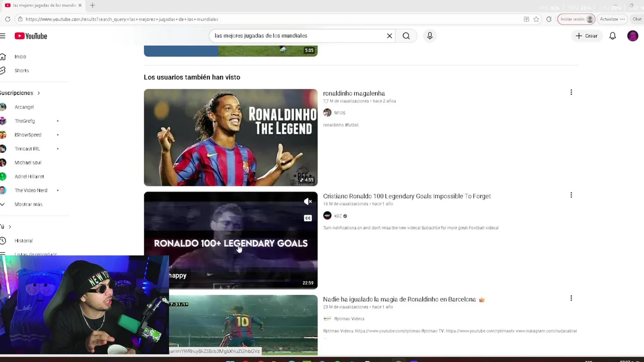Open options menu for Cristiano Ronaldo video
The width and height of the screenshot is (644, 362).
[571, 195]
